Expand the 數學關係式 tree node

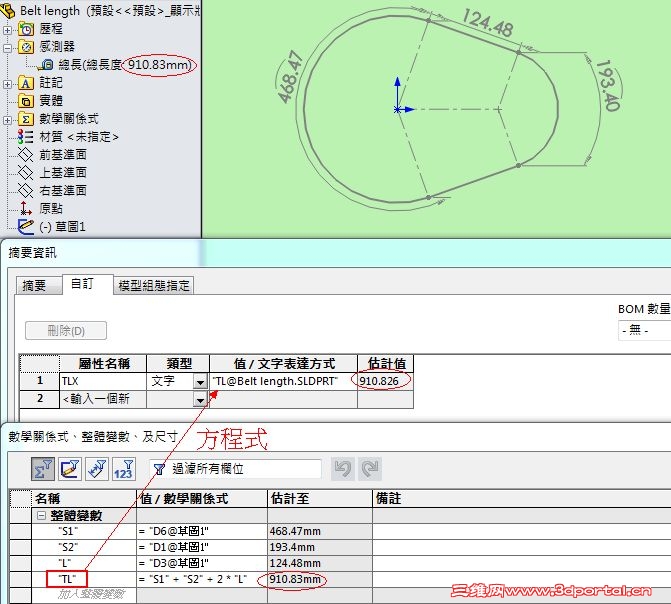coord(7,119)
